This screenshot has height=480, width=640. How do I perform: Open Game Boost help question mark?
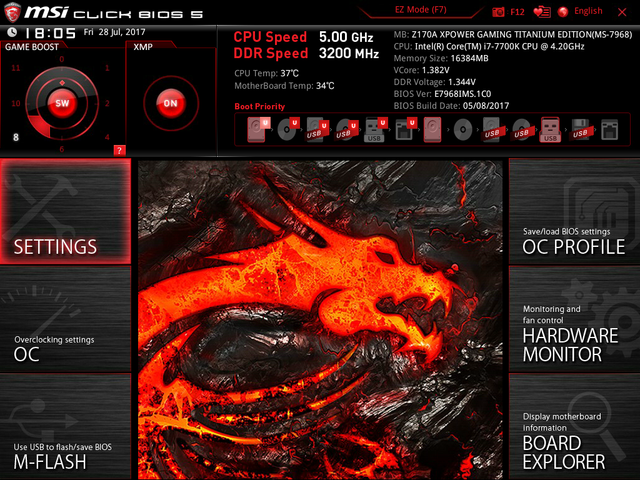click(119, 150)
